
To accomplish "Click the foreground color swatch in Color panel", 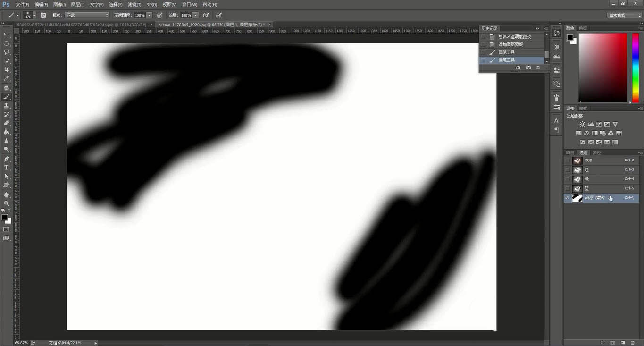I will point(570,38).
